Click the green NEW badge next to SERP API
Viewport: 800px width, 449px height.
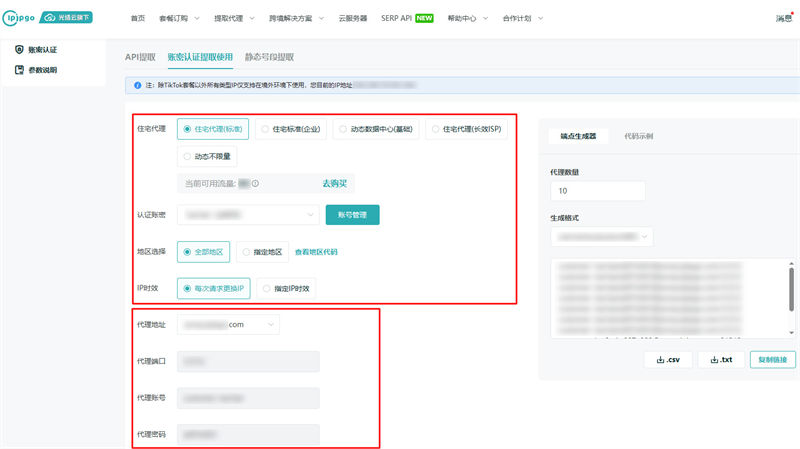point(424,18)
